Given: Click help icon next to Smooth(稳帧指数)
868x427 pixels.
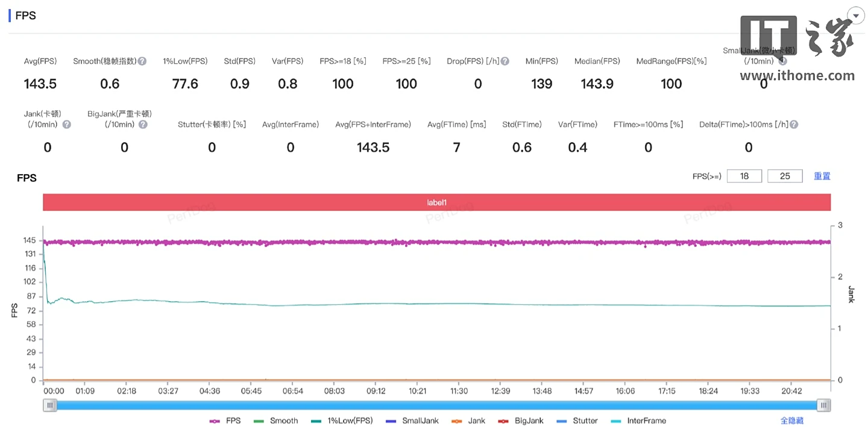Looking at the screenshot, I should pyautogui.click(x=142, y=61).
